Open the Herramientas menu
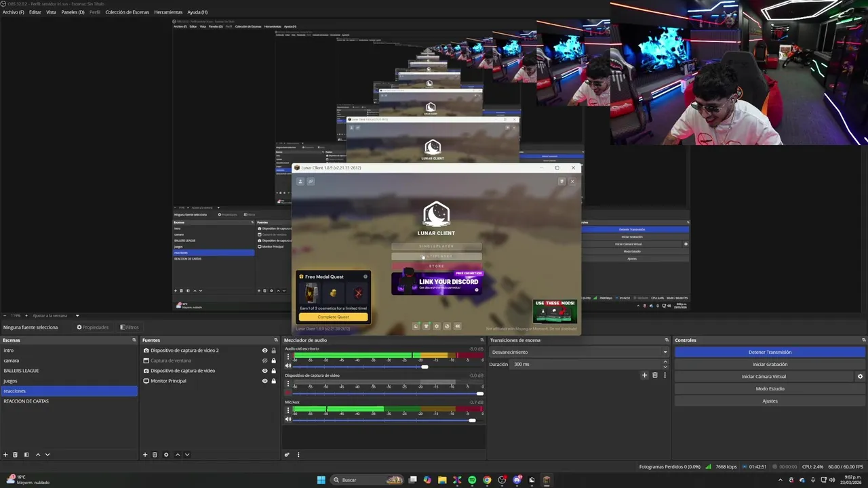This screenshot has height=488, width=868. pyautogui.click(x=168, y=12)
